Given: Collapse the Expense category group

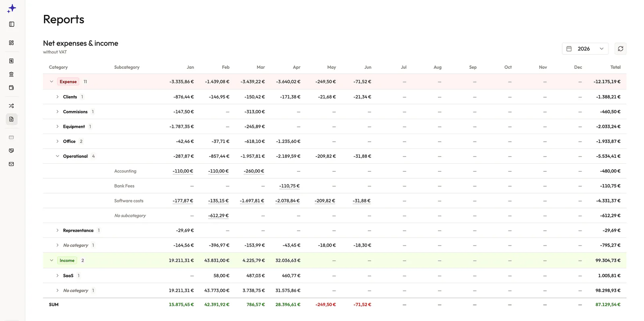Looking at the screenshot, I should click(x=52, y=82).
